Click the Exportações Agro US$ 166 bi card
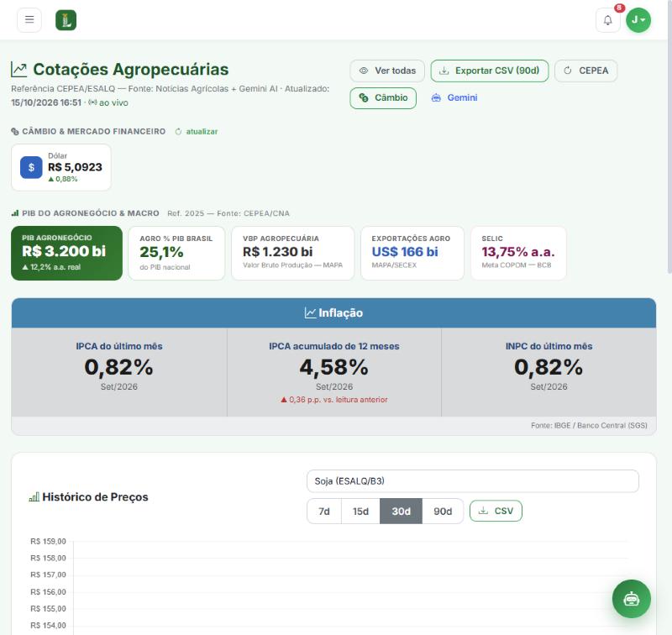The width and height of the screenshot is (672, 635). 412,253
